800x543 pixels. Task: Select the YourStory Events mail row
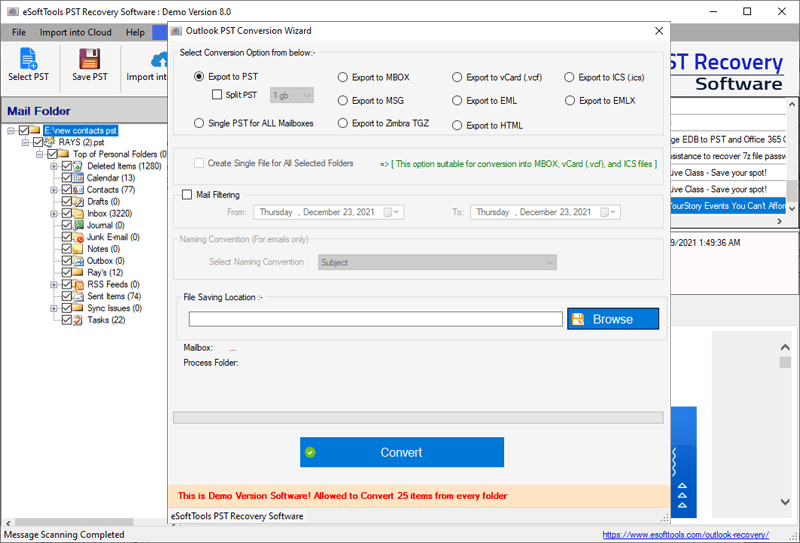(x=727, y=206)
